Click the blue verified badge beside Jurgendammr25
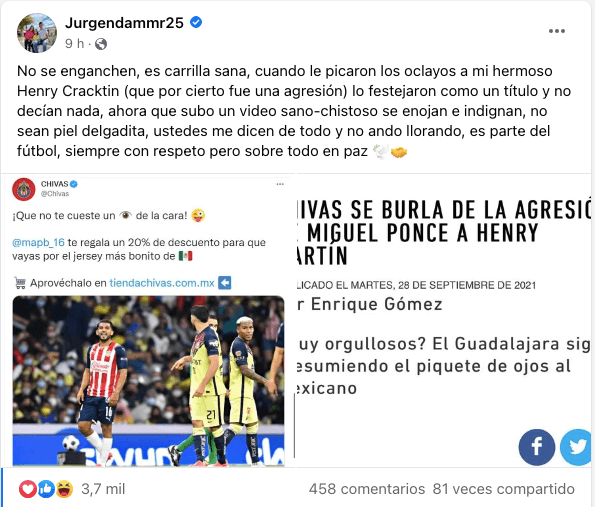The height and width of the screenshot is (507, 595). (x=196, y=23)
